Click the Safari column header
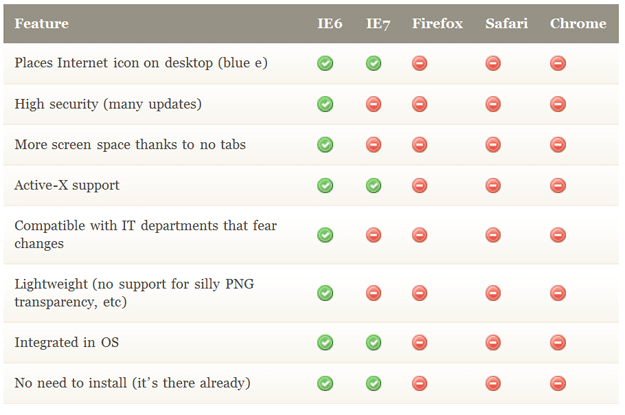 click(x=506, y=23)
